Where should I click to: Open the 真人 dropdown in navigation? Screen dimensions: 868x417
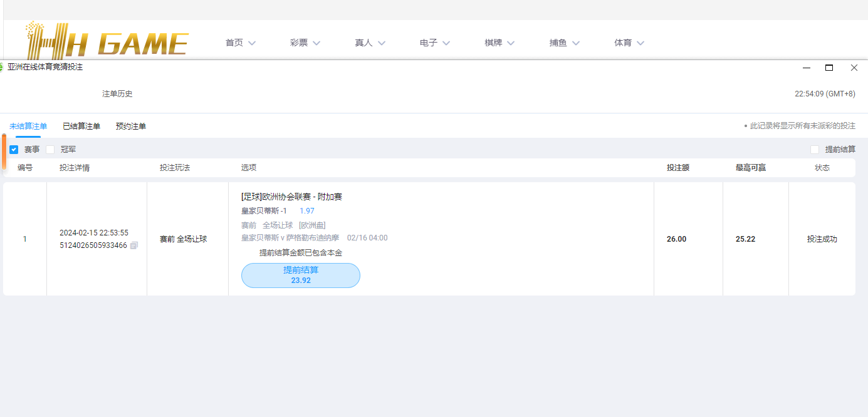tap(370, 43)
